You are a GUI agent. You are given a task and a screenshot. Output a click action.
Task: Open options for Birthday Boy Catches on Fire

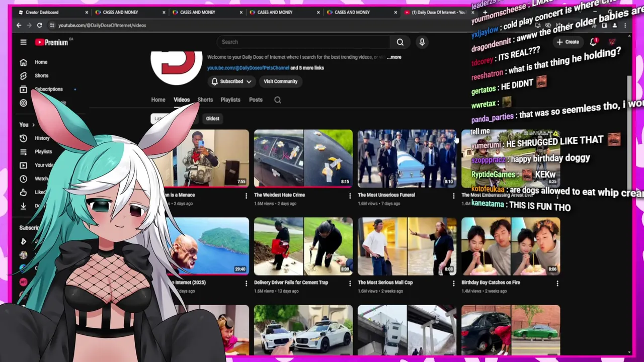click(557, 283)
